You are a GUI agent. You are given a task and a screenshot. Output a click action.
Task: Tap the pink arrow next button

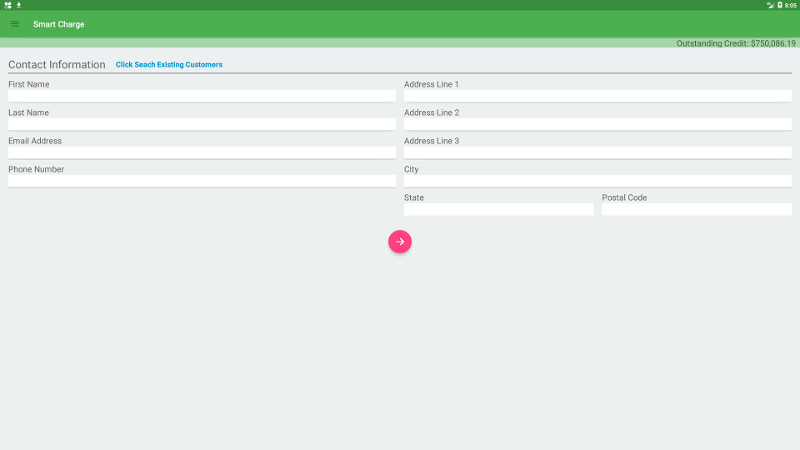tap(400, 242)
